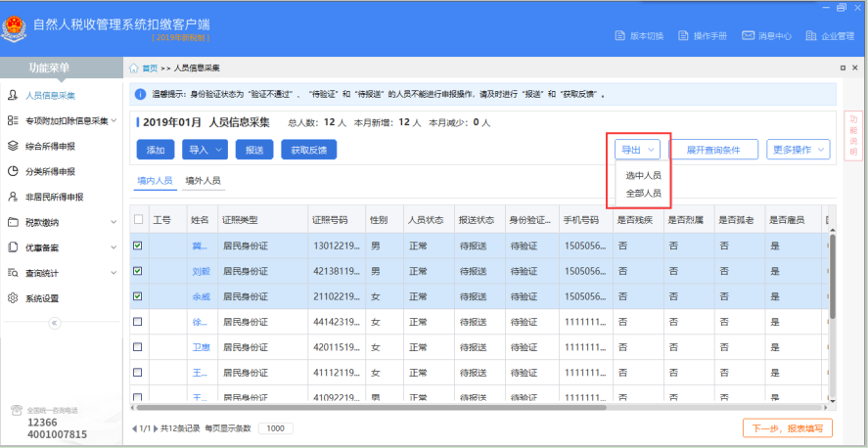Click the 综合所得申报 layers icon
This screenshot has width=868, height=448.
pos(13,146)
